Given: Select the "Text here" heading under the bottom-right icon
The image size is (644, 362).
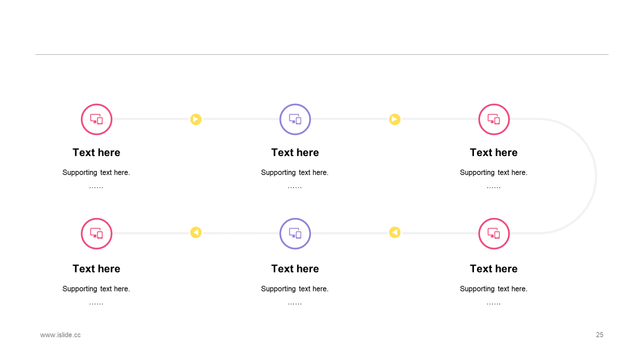Looking at the screenshot, I should tap(494, 268).
